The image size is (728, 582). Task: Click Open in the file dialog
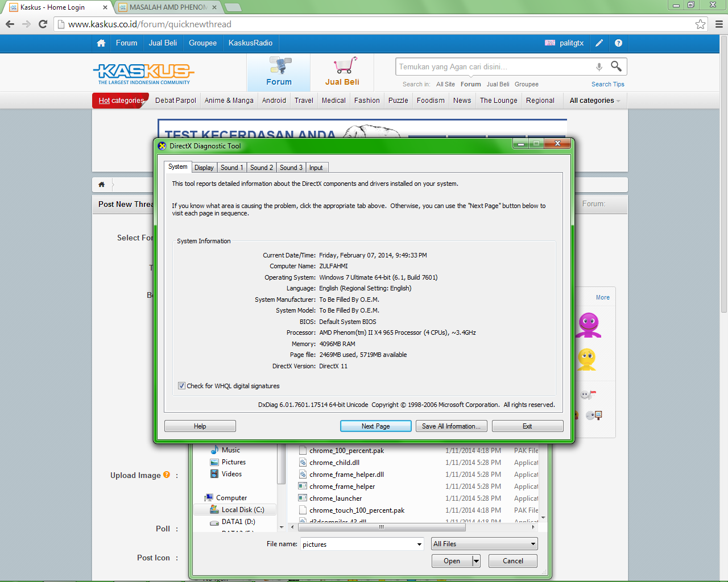point(452,561)
